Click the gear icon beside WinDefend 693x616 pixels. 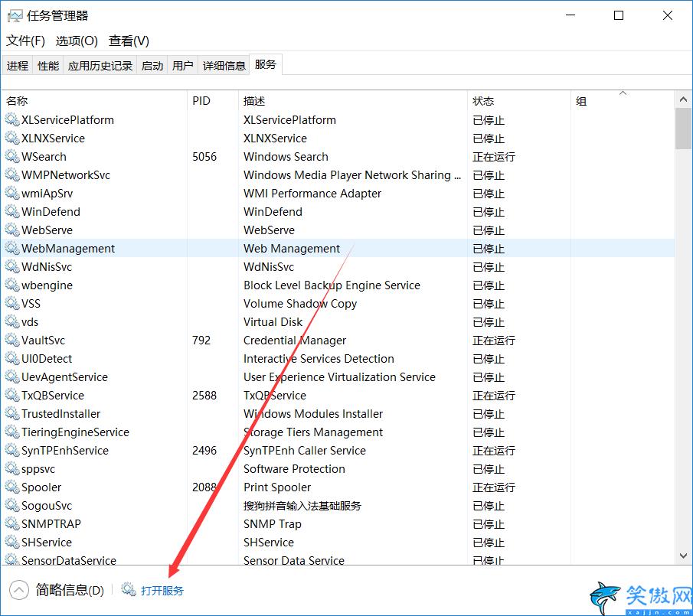point(12,211)
